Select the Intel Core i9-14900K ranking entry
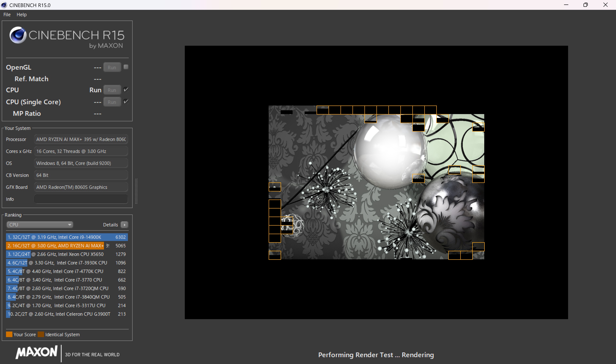Viewport: 616px width, 364px height. [x=67, y=237]
